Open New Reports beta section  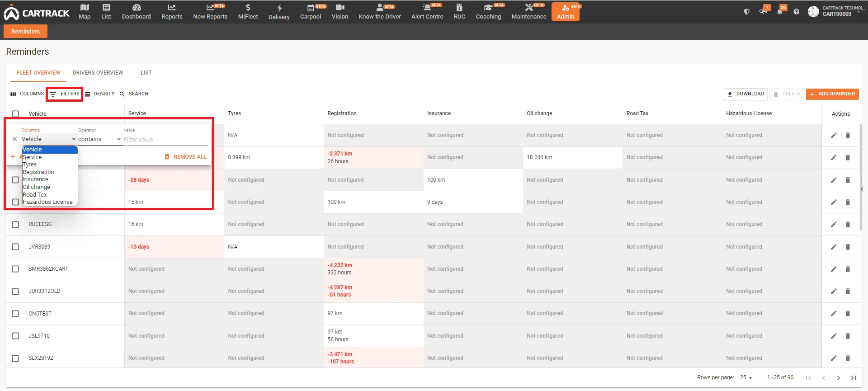[210, 12]
